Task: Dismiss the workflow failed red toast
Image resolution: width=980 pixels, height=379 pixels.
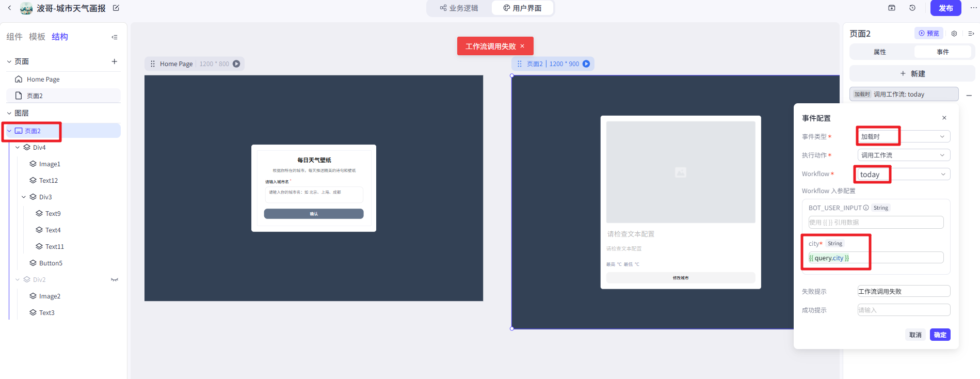Action: click(522, 46)
